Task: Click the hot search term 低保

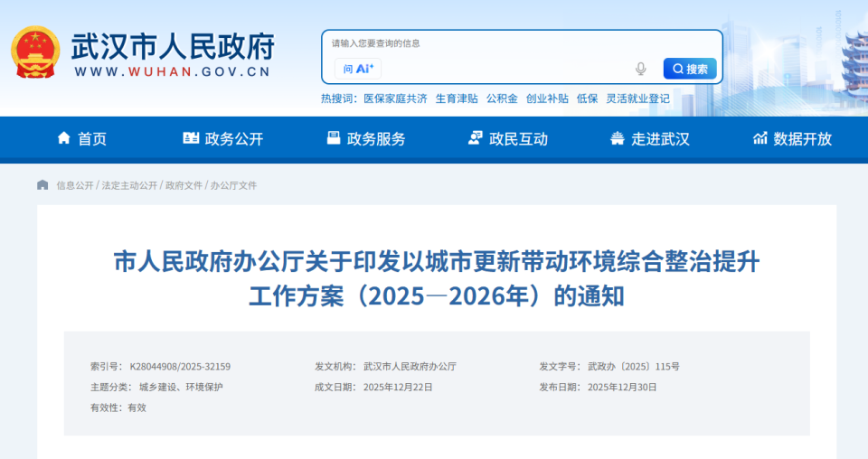Action: click(588, 98)
